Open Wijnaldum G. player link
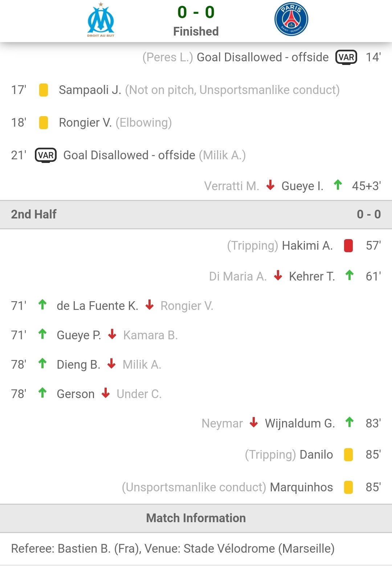This screenshot has height=569, width=392. click(300, 423)
